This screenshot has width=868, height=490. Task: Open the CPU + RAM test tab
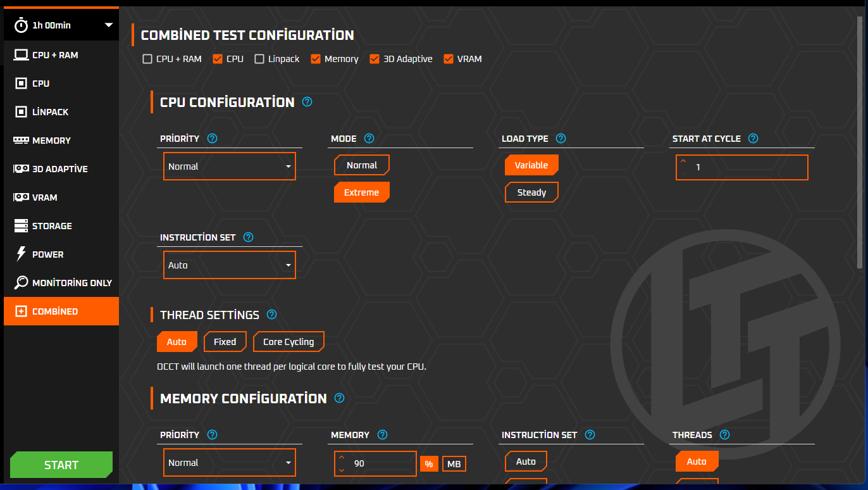[x=61, y=55]
